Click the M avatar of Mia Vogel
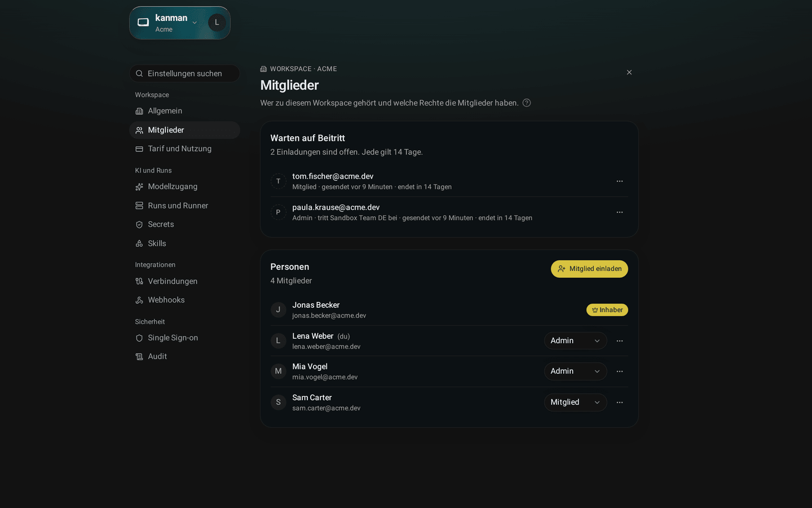 tap(278, 371)
